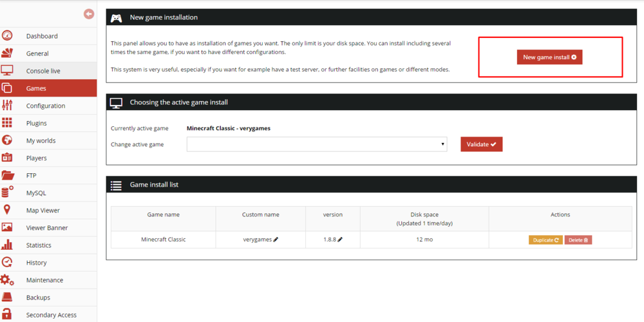Screen dimensions: 644x322
Task: Collapse sidebar with the back arrow icon
Action: [x=89, y=14]
